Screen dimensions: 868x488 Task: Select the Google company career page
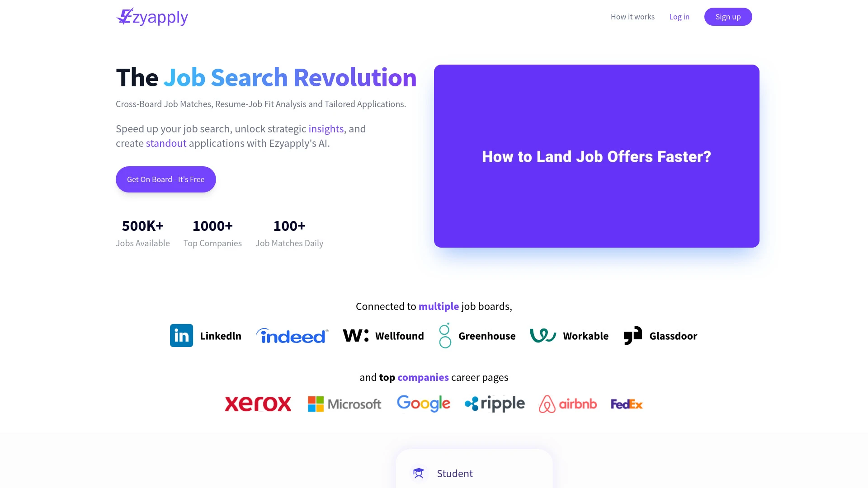[424, 404]
